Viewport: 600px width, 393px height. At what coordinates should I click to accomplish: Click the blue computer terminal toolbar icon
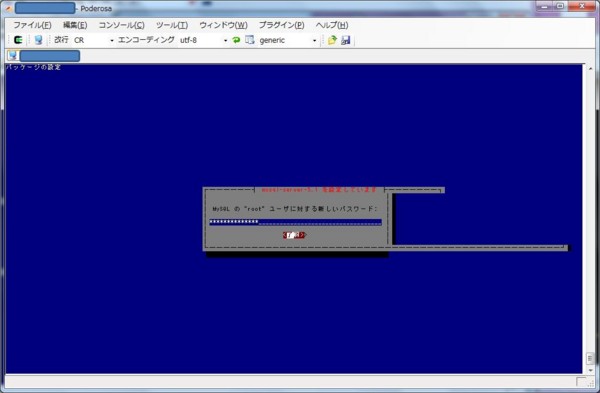pyautogui.click(x=38, y=40)
